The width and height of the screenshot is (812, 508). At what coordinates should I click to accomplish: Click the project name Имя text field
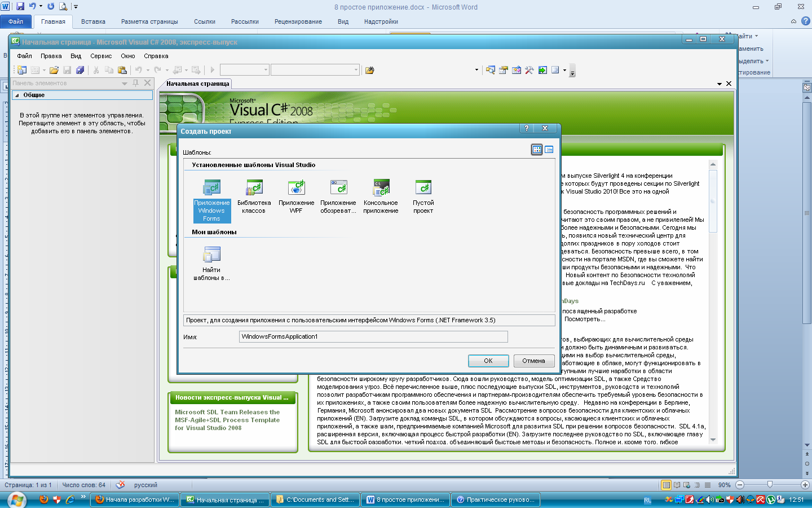(x=373, y=336)
